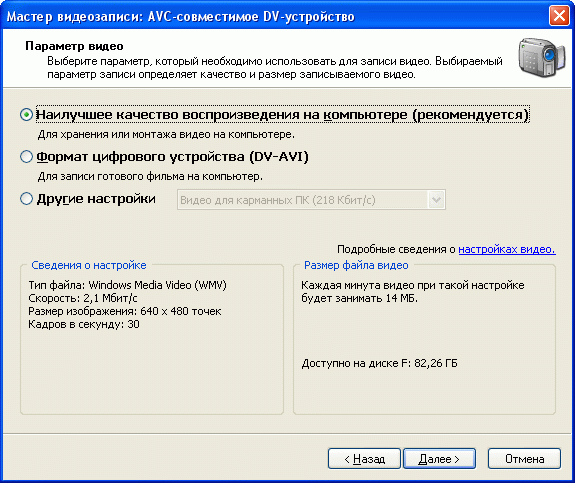Cancel the wizard with the 'Отмена' button
The height and width of the screenshot is (483, 575).
click(524, 458)
